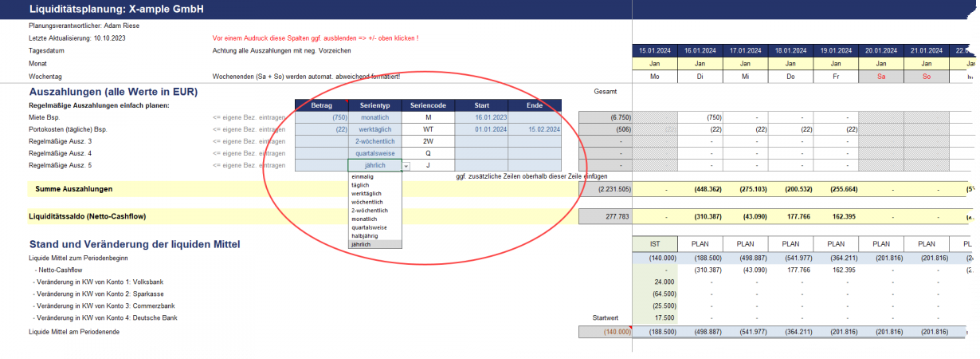Select the Seriencode cell showing 'WT'

pos(428,129)
